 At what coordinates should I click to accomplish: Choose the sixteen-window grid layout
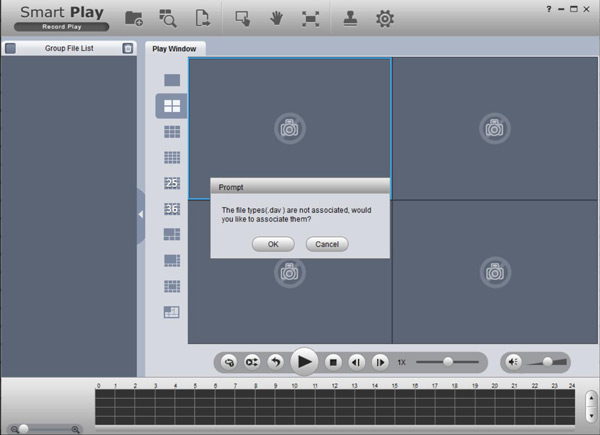[x=172, y=157]
